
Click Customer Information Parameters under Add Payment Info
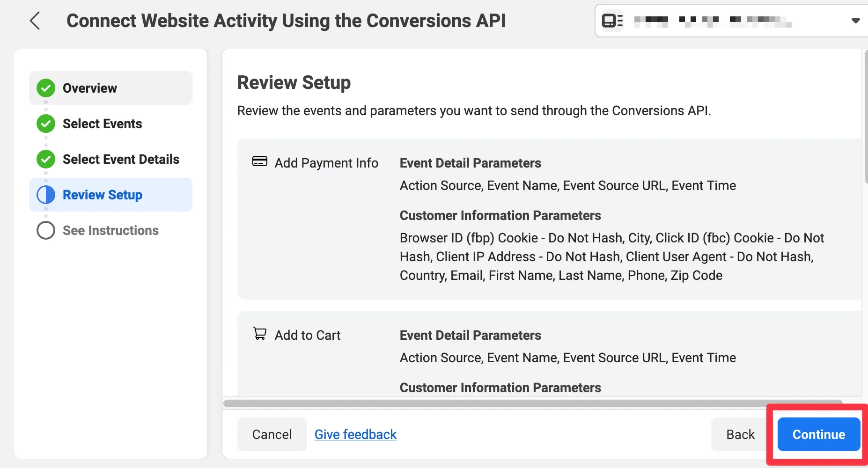point(500,215)
